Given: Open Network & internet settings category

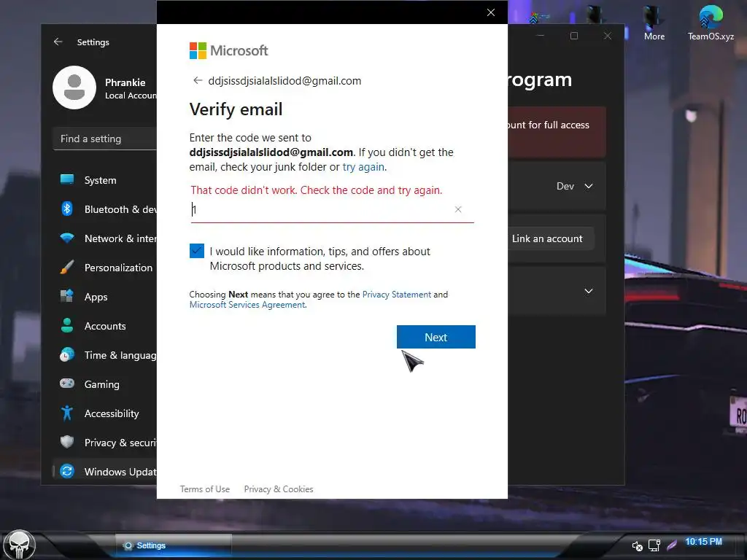Looking at the screenshot, I should (x=108, y=238).
